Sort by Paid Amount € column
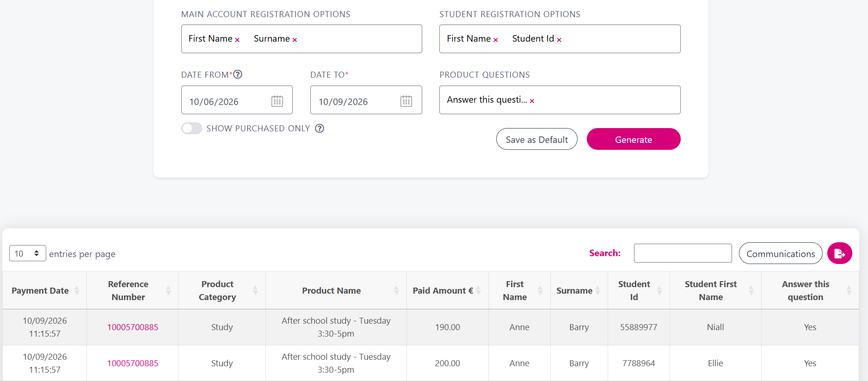This screenshot has height=381, width=868. point(448,290)
